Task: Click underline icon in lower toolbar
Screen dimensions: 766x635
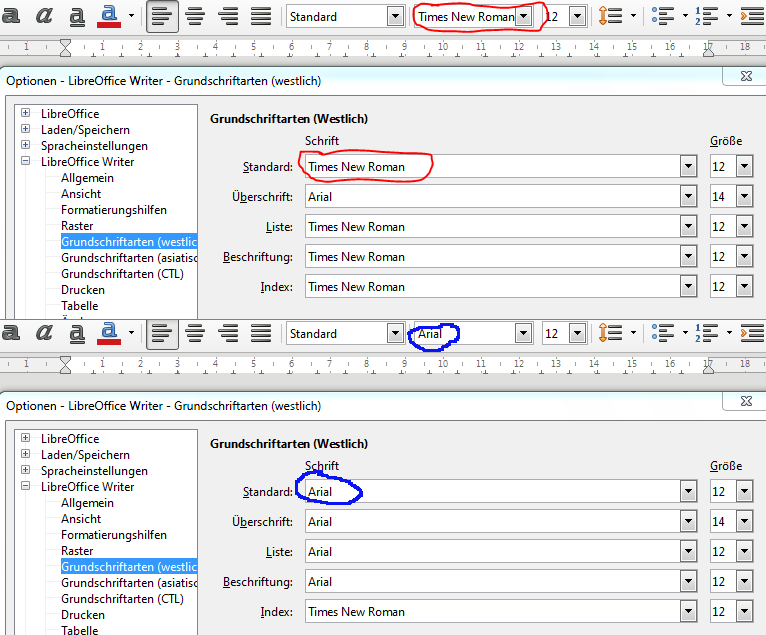Action: [x=77, y=333]
